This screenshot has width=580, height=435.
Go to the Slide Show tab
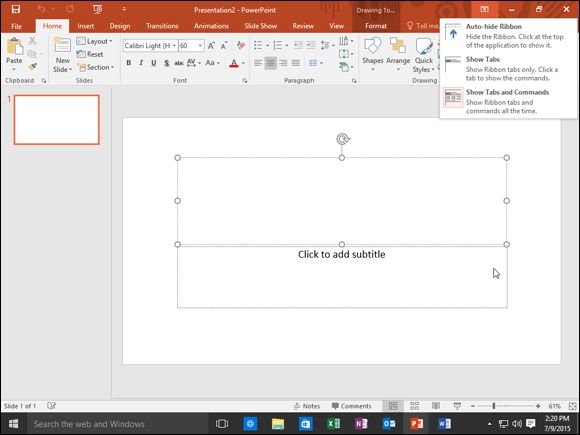point(260,26)
